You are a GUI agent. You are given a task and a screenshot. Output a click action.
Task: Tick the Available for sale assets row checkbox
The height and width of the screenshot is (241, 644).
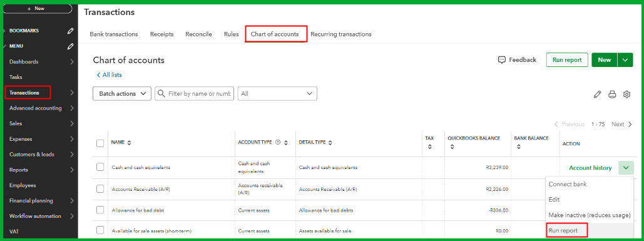(100, 230)
